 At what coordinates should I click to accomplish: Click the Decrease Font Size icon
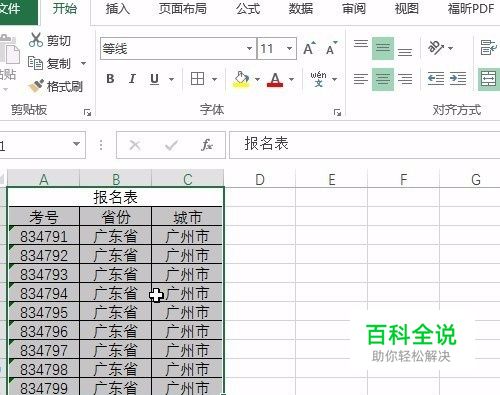click(x=331, y=49)
